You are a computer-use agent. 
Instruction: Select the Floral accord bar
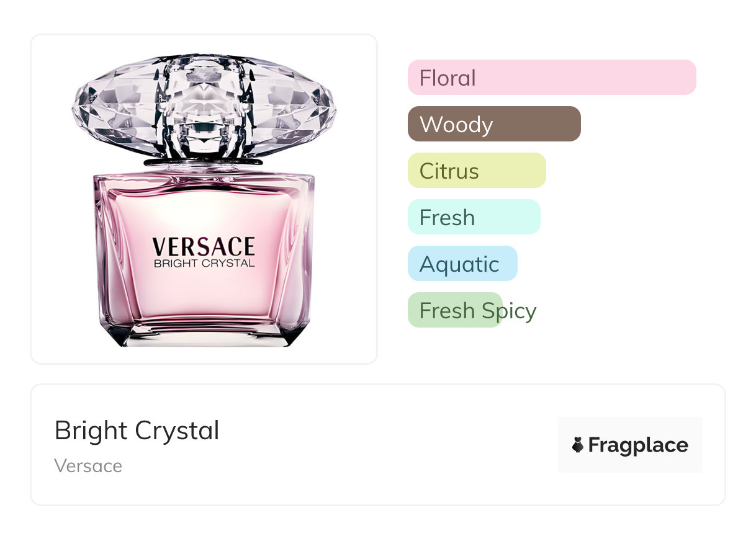[x=551, y=78]
